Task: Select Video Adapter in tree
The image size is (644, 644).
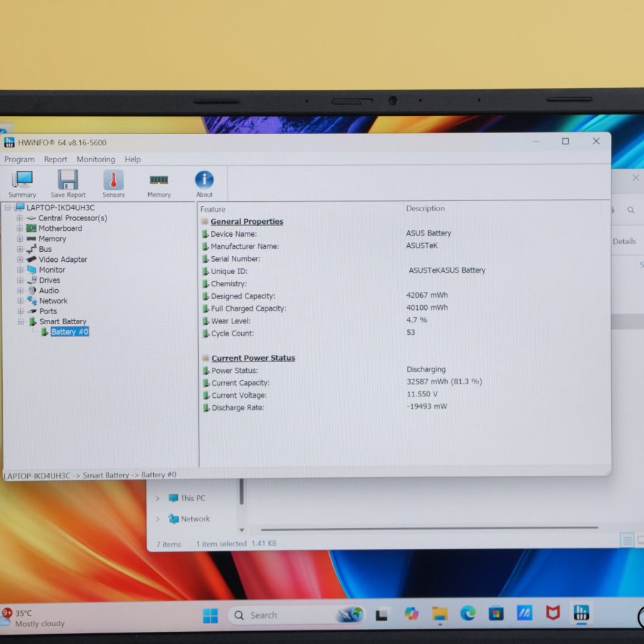Action: [63, 260]
